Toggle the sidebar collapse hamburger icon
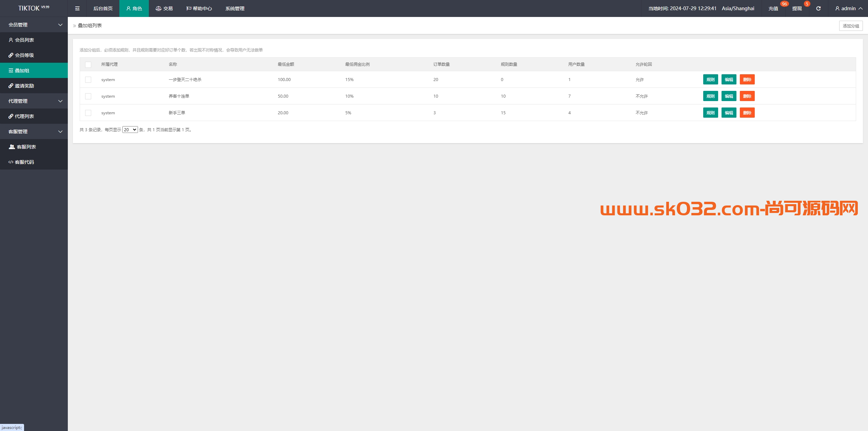The image size is (868, 431). 77,8
